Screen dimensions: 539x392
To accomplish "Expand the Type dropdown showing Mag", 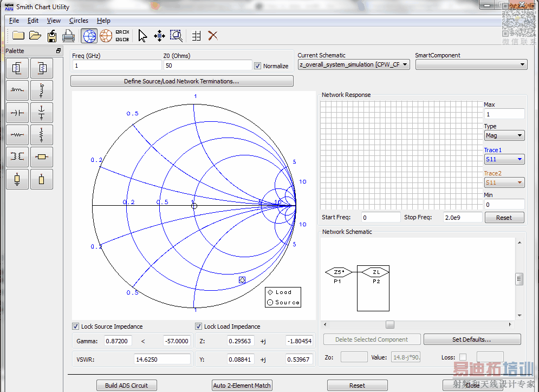I will (x=504, y=135).
